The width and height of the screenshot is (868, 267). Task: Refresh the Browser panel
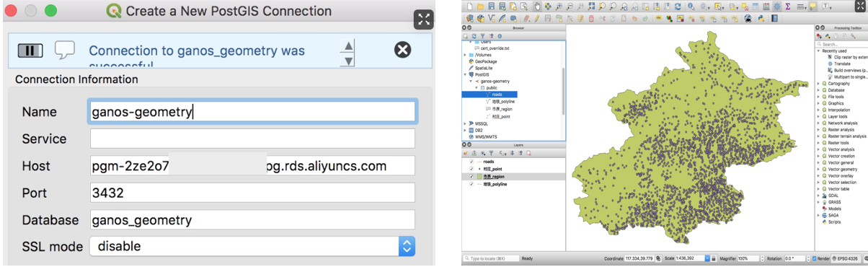474,35
